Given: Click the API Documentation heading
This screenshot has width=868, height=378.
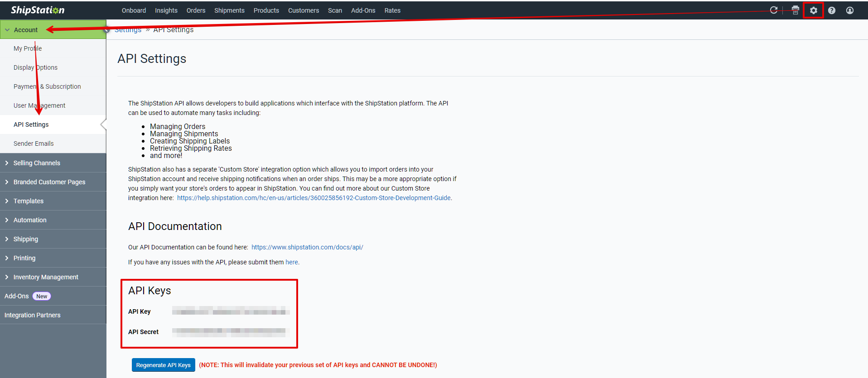Looking at the screenshot, I should tap(175, 226).
